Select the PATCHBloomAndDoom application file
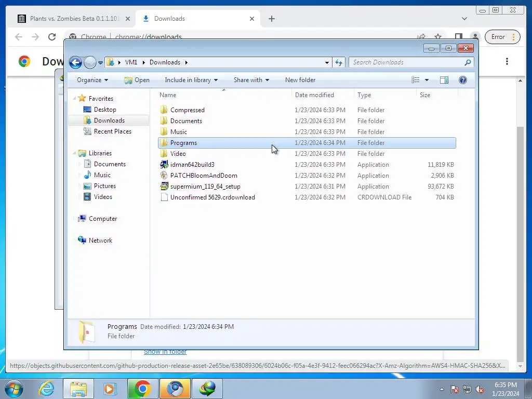This screenshot has width=532, height=399. tap(204, 176)
